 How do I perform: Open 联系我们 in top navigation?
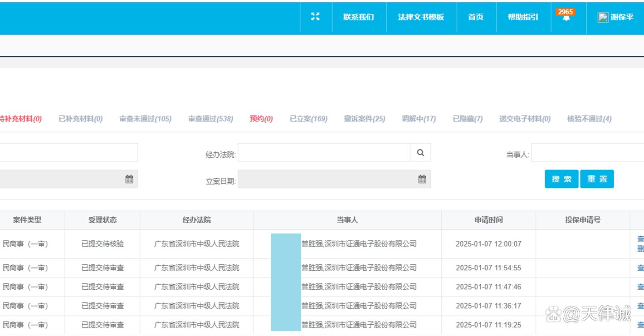[x=359, y=17]
